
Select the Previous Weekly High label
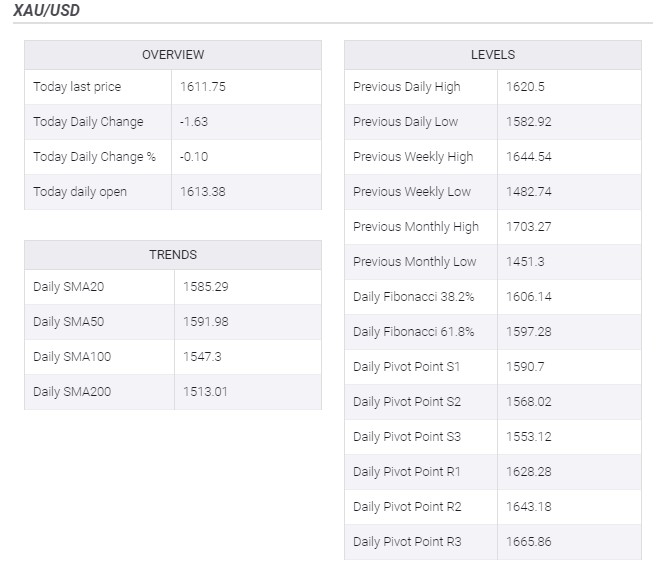tap(413, 157)
